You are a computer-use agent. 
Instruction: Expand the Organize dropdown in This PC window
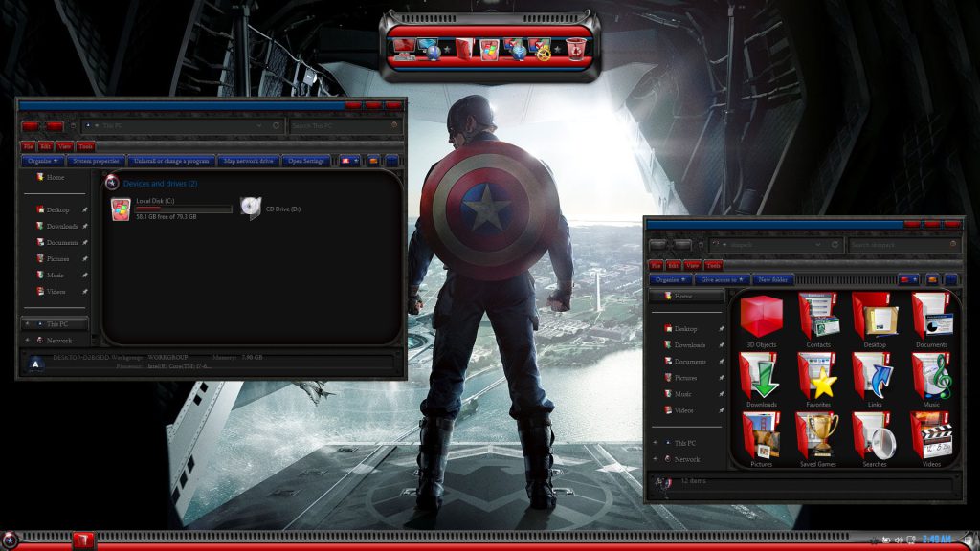[42, 161]
